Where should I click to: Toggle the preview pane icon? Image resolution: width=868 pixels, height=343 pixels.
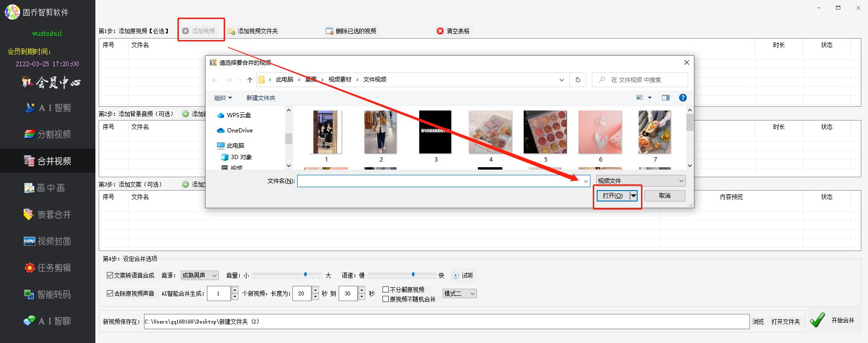coord(666,98)
